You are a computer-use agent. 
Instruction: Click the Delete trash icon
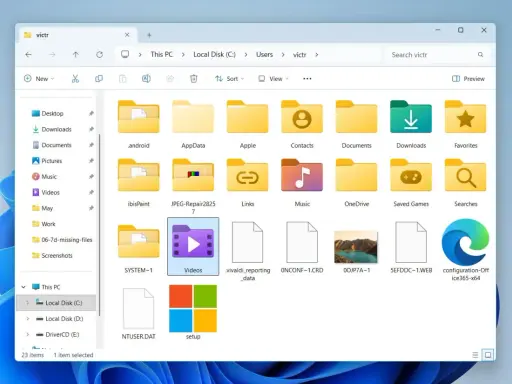(194, 79)
